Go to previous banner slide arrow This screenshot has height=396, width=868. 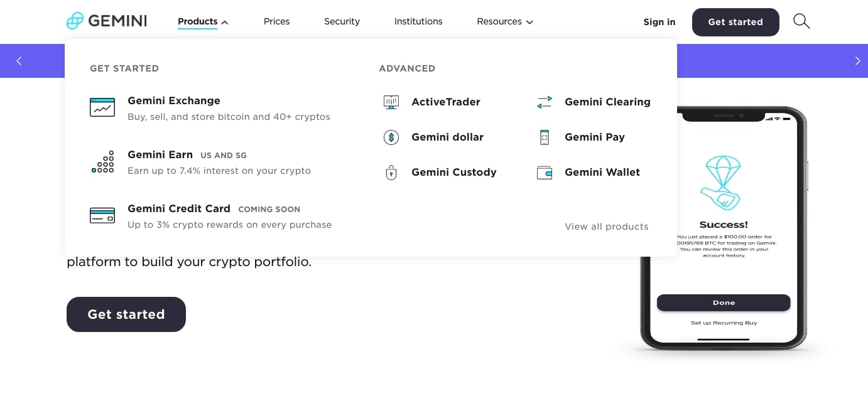point(19,61)
